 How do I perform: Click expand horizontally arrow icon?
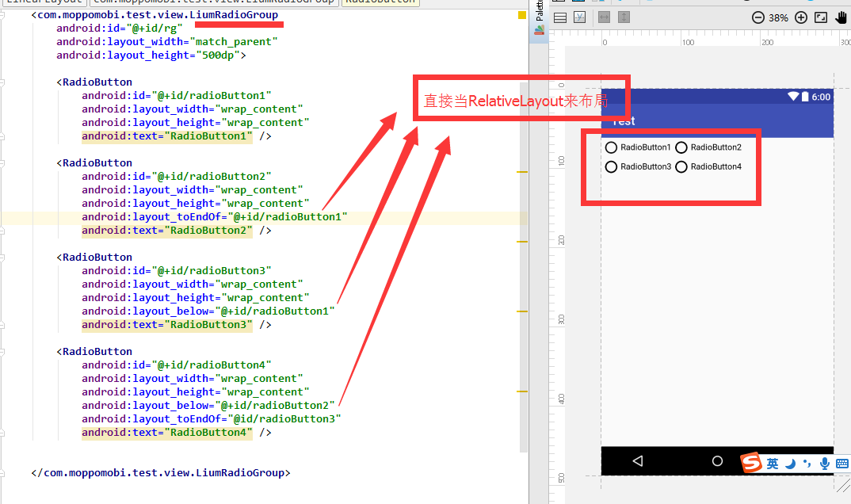point(604,18)
